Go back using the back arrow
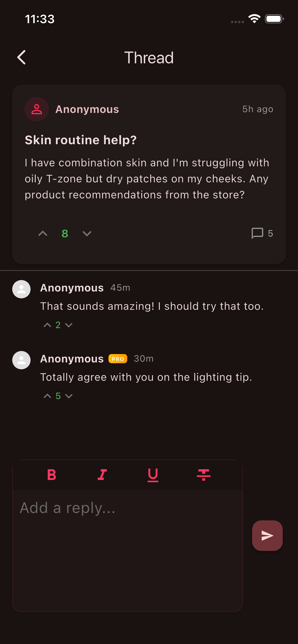 [x=22, y=57]
